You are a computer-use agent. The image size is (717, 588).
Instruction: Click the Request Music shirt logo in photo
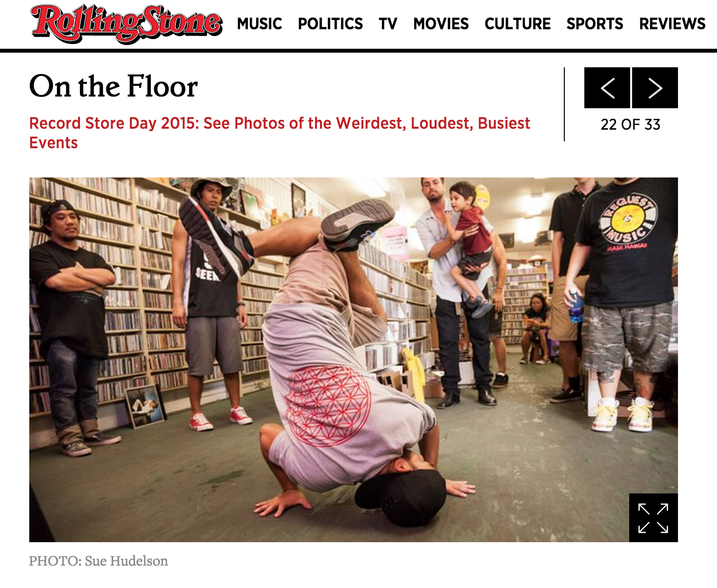tap(629, 222)
